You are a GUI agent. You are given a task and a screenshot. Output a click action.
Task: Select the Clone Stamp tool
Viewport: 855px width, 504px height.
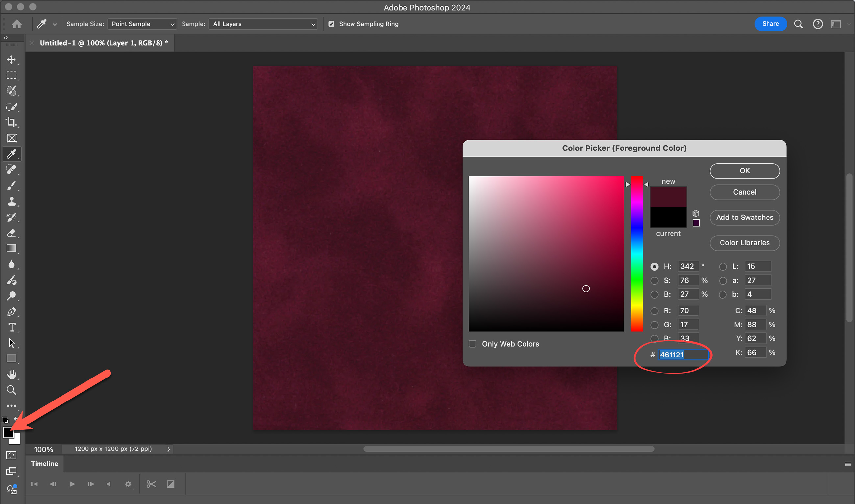[12, 201]
